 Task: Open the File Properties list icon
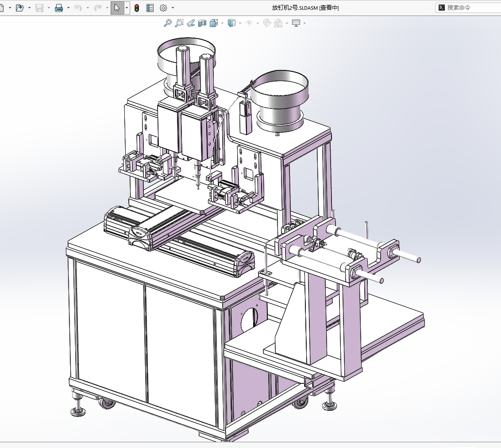tap(150, 8)
